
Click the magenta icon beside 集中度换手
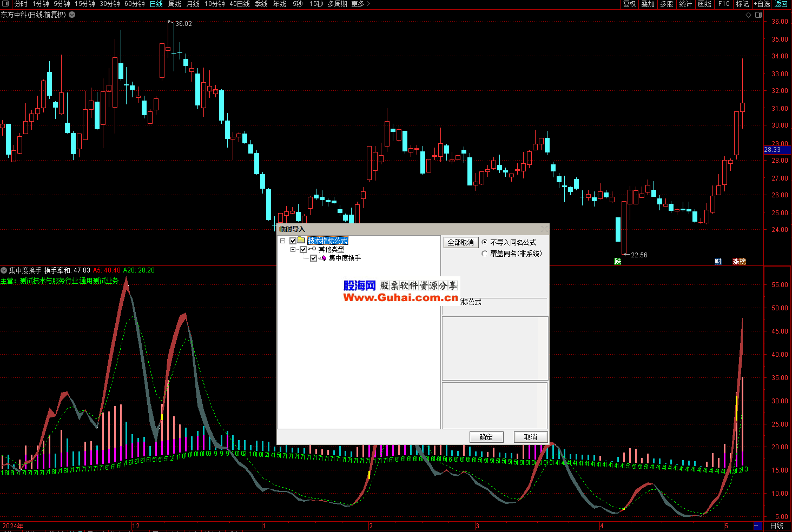pyautogui.click(x=324, y=258)
